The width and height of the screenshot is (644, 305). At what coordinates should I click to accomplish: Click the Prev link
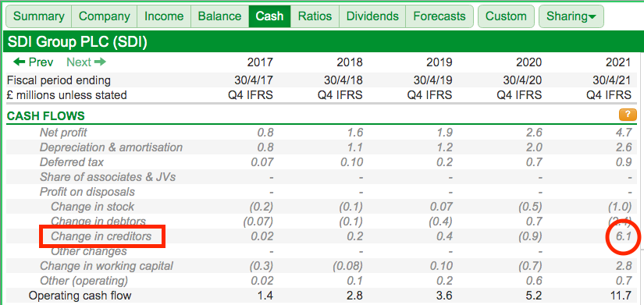click(34, 62)
